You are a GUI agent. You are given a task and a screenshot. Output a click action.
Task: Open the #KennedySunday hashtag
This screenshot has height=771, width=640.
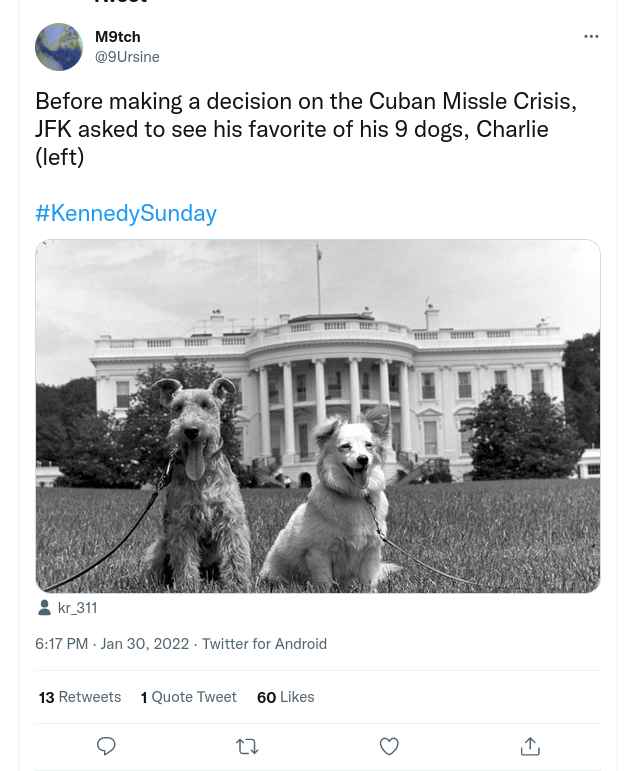pos(126,213)
